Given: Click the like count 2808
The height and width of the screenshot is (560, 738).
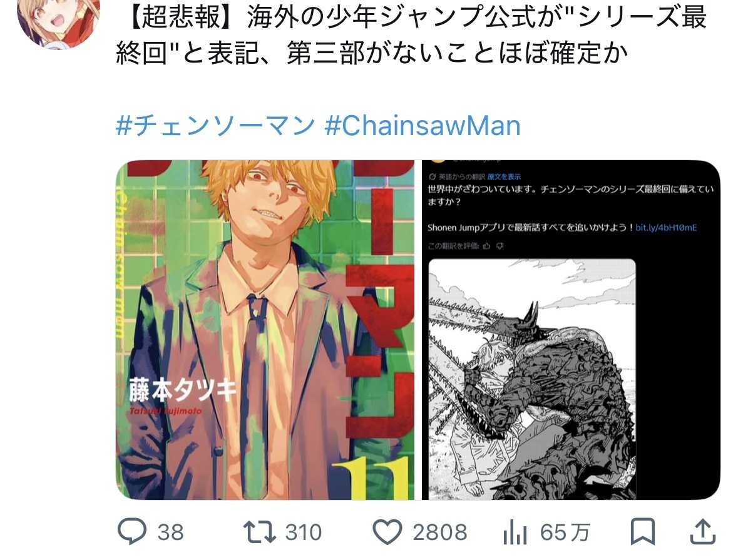Looking at the screenshot, I should point(440,532).
